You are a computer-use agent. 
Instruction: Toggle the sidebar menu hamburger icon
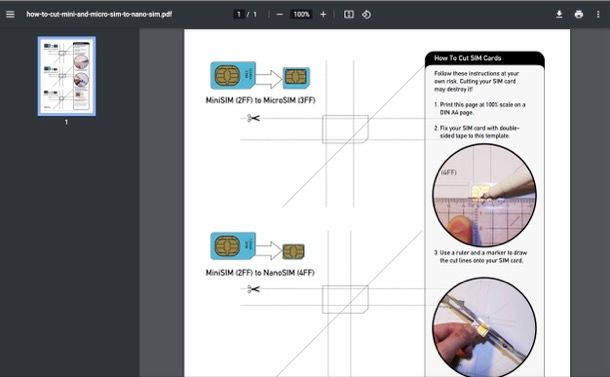tap(11, 14)
